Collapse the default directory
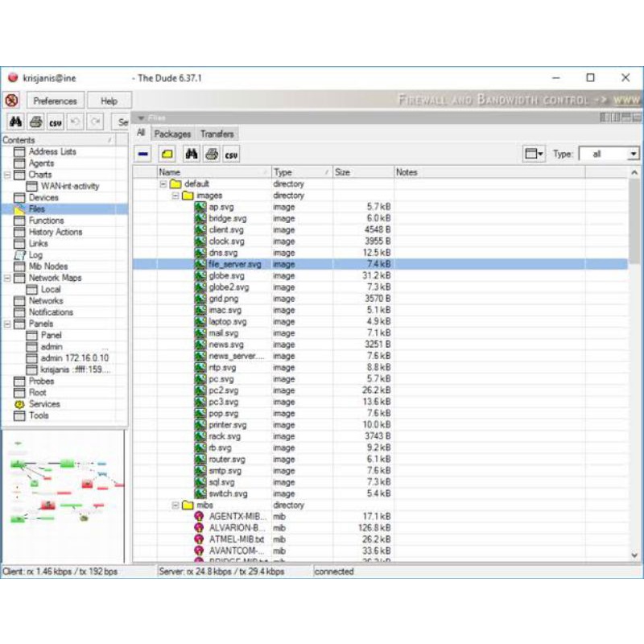The height and width of the screenshot is (644, 644). pyautogui.click(x=163, y=184)
